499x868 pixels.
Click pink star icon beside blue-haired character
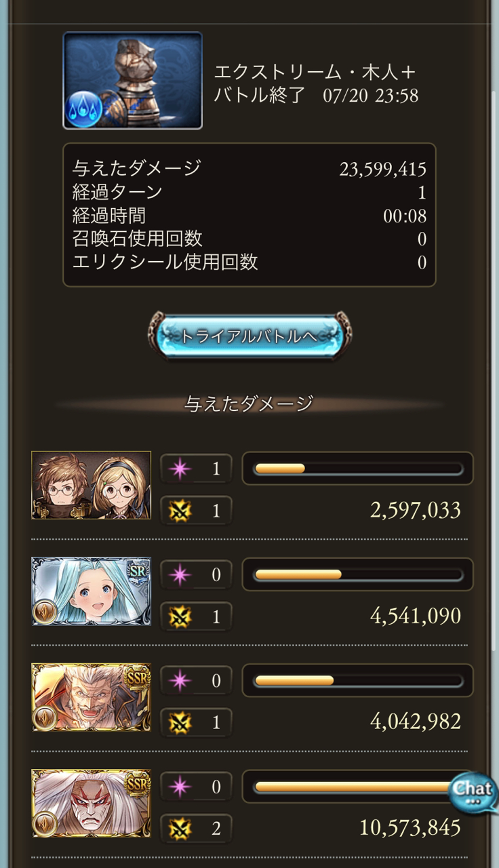tap(180, 574)
